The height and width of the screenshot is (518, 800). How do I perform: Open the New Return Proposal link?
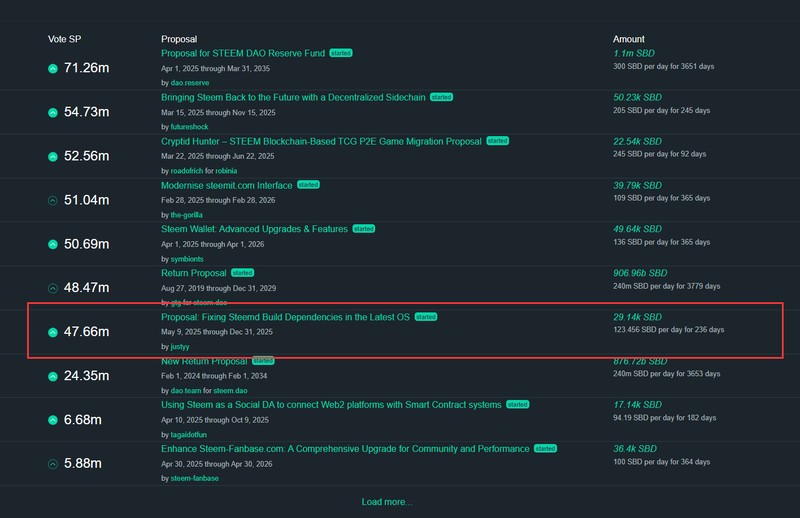[x=204, y=361]
